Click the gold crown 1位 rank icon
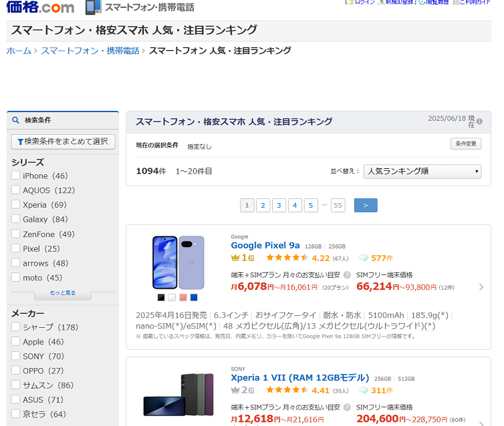The height and width of the screenshot is (426, 504). [235, 258]
